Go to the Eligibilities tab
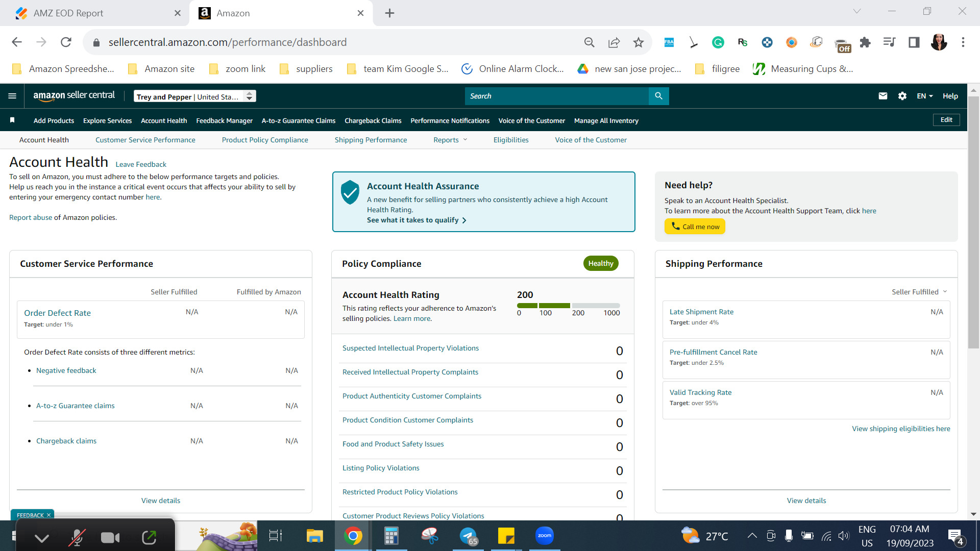This screenshot has width=980, height=551. (511, 140)
